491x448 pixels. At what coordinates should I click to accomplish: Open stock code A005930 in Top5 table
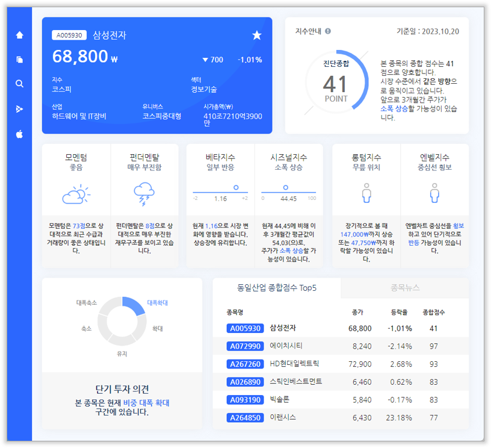[x=245, y=328]
